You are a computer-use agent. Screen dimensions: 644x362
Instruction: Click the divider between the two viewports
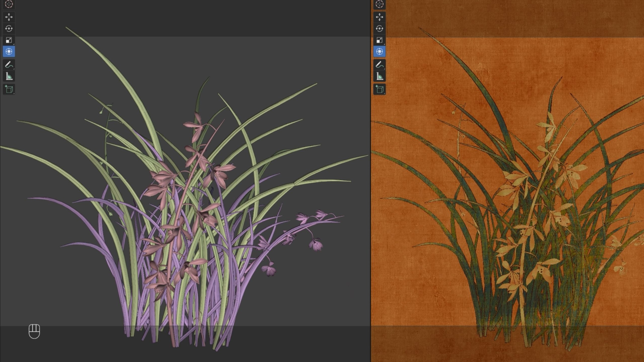coord(370,181)
